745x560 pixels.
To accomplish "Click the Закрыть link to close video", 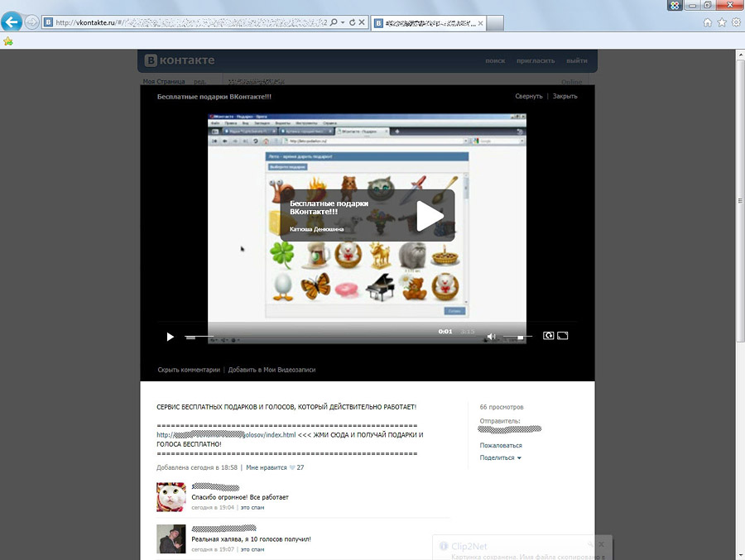I will pyautogui.click(x=565, y=97).
